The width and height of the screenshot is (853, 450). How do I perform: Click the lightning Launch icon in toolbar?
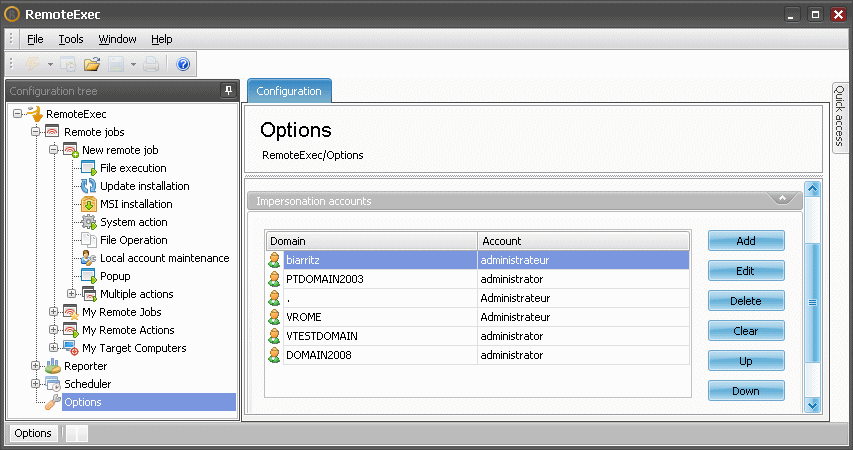pyautogui.click(x=33, y=64)
